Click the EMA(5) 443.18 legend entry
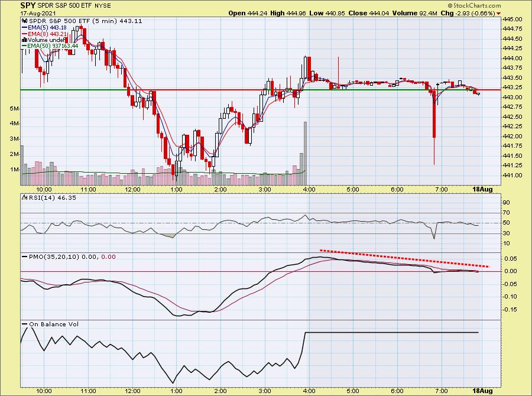The height and width of the screenshot is (396, 532). (47, 28)
